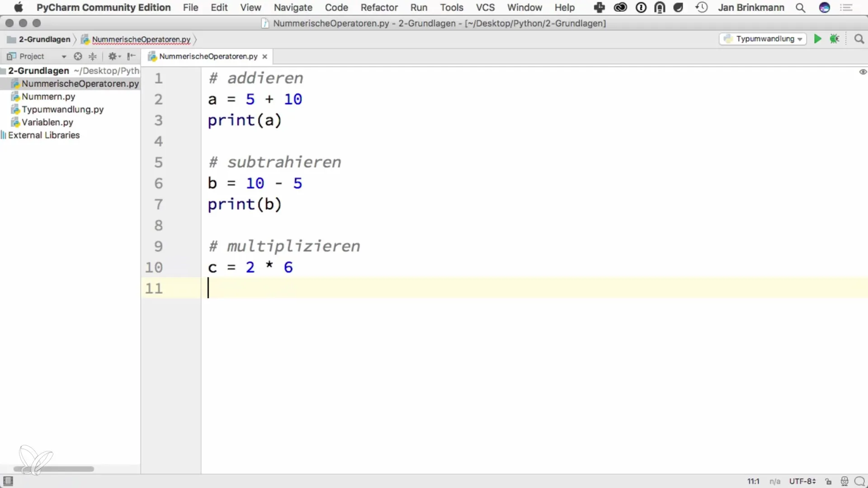Select NummerischeOperatoren.py in the project tree
This screenshot has height=488, width=868.
[x=80, y=84]
